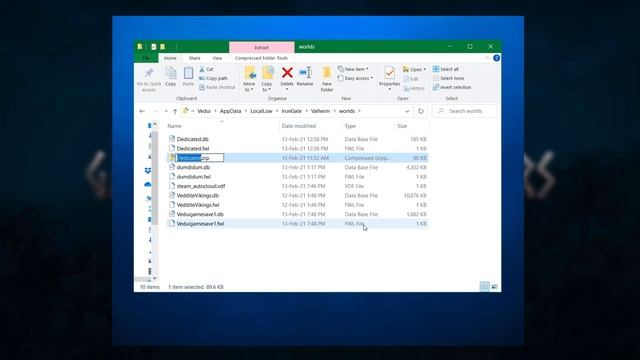Open the Copy to dropdown
Viewport: 640px width, 360px height.
267,79
